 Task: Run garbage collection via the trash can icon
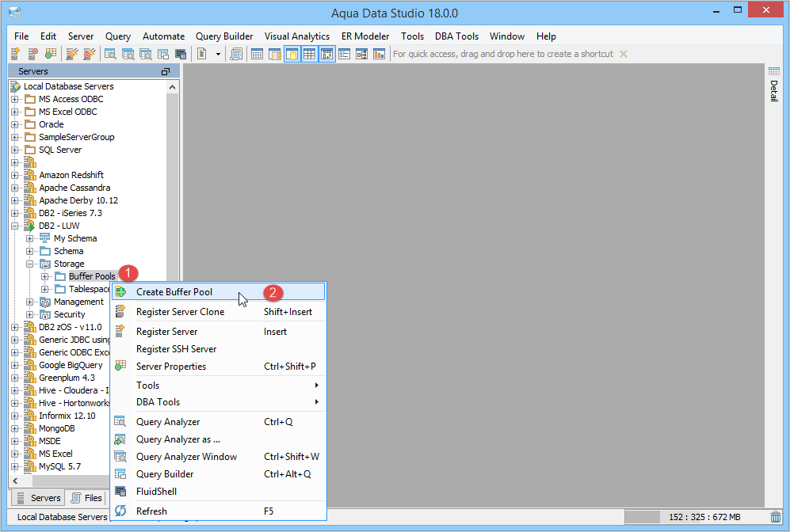[x=776, y=516]
